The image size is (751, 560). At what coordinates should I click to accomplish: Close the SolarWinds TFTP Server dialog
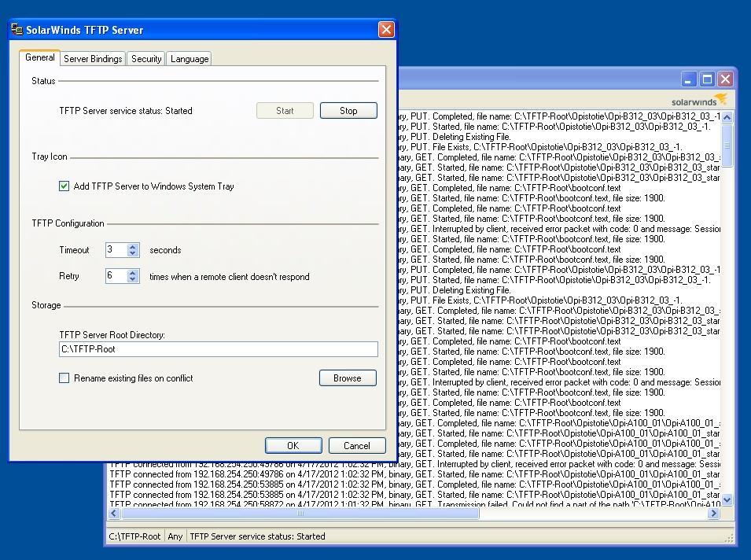coord(386,29)
